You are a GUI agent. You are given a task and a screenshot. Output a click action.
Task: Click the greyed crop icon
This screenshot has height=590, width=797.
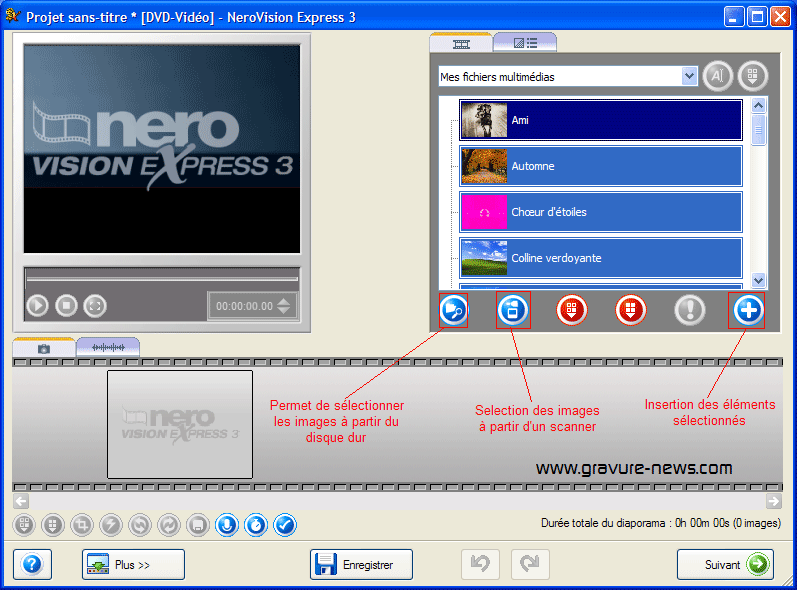tap(82, 525)
